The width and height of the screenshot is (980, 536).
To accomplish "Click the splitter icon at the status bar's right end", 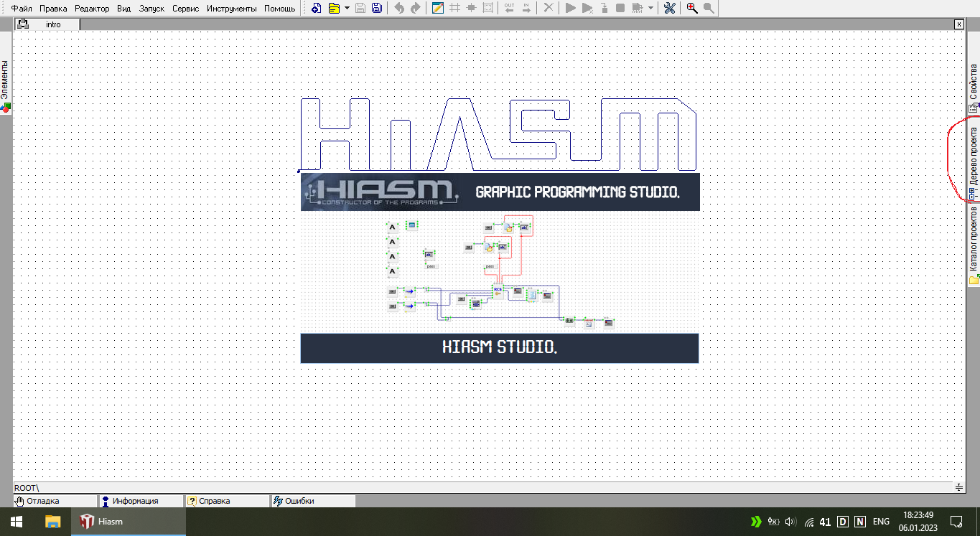I will click(x=959, y=487).
